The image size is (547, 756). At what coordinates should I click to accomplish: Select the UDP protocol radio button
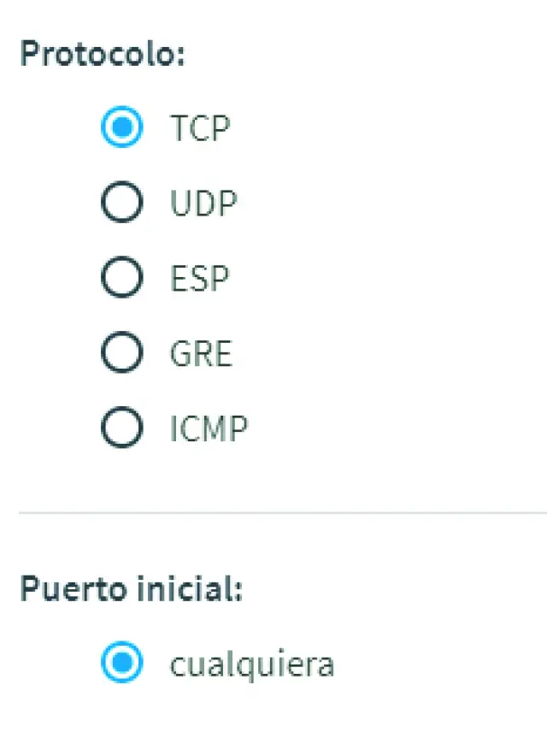(121, 203)
